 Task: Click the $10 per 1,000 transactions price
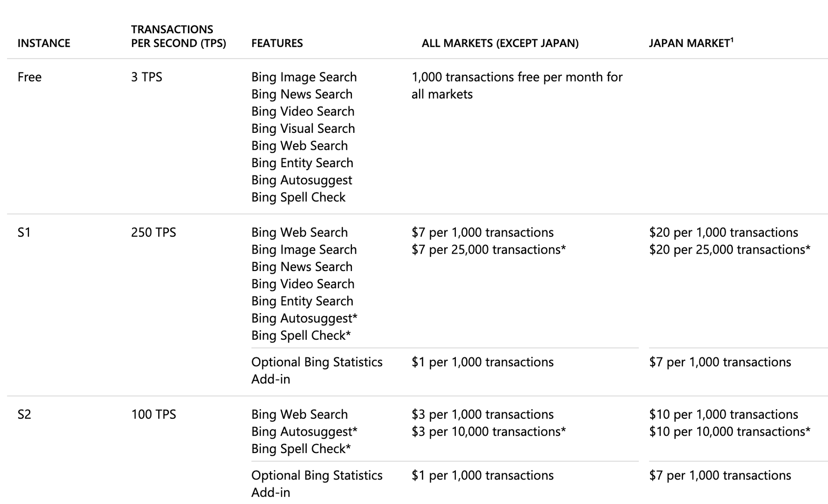[x=723, y=414]
